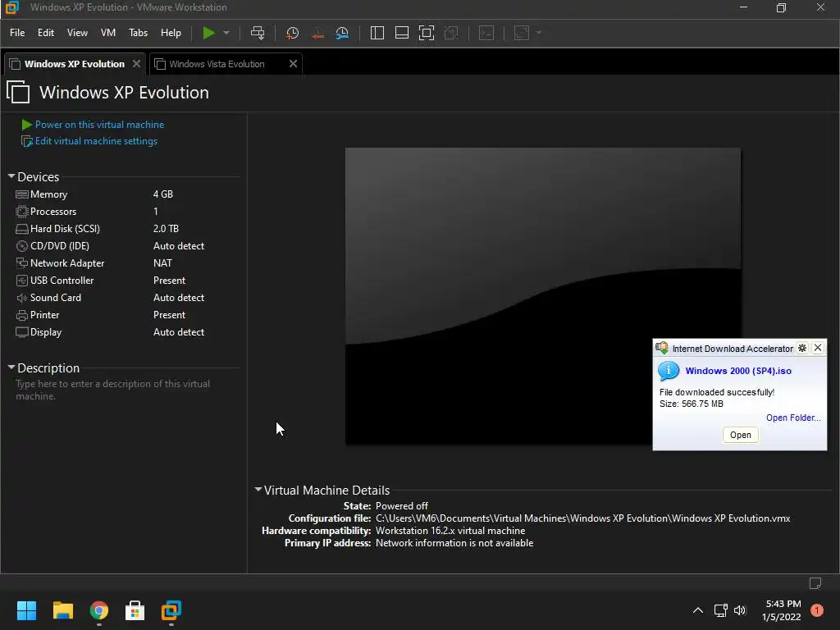Collapse the Description section

click(11, 367)
